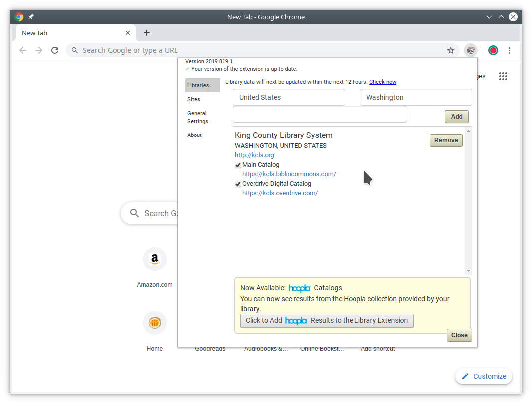Click the pencil icon on the Customize button
Image resolution: width=532 pixels, height=404 pixels.
(465, 376)
